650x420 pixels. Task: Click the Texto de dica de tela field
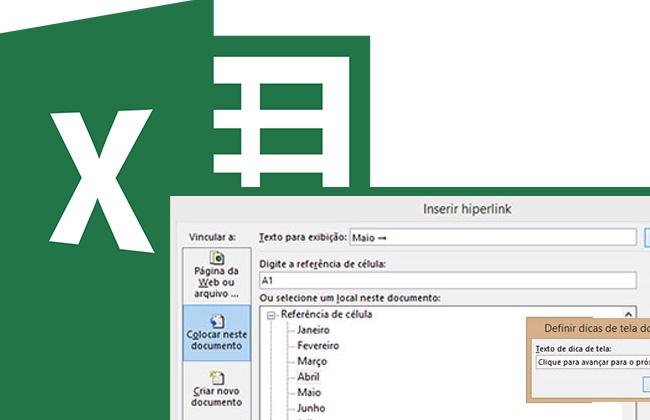coord(593,362)
